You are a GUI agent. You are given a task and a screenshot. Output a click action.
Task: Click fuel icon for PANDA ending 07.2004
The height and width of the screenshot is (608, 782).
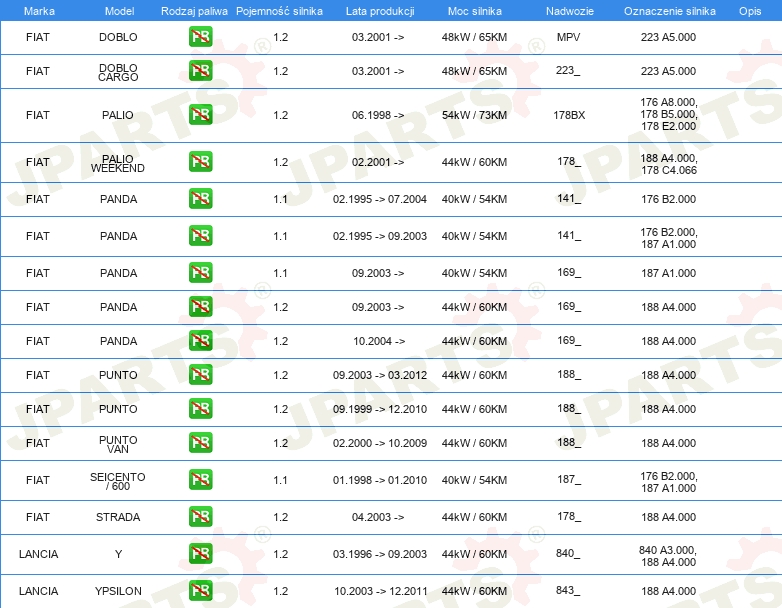200,198
